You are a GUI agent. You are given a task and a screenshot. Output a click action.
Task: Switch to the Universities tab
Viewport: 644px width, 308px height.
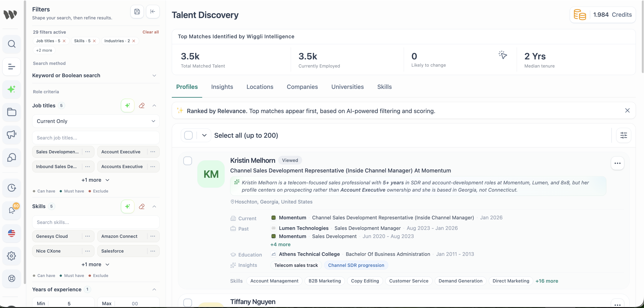coord(348,87)
